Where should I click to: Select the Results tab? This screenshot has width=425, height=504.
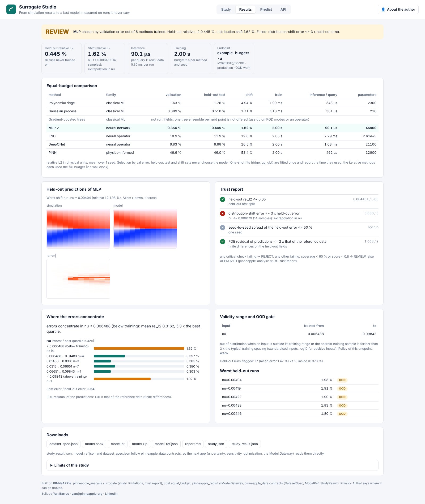(x=245, y=10)
